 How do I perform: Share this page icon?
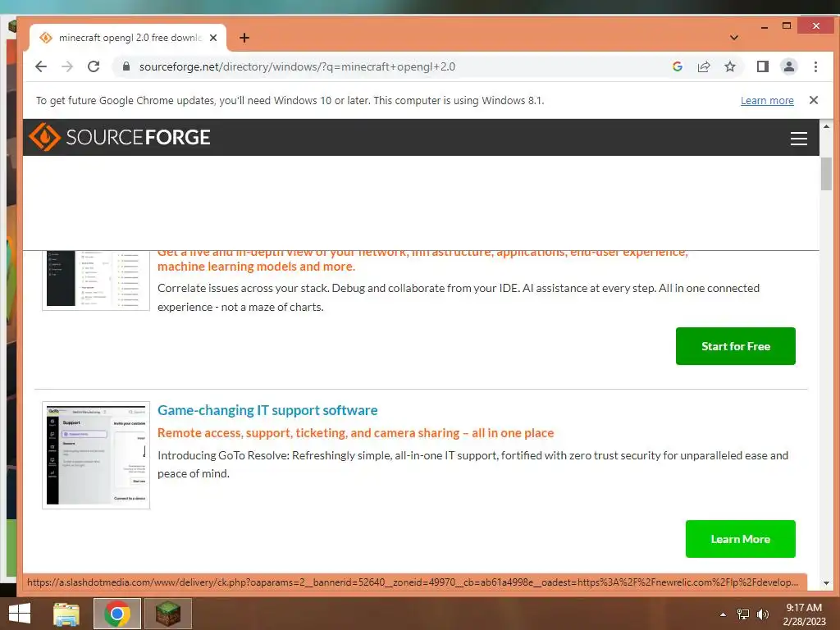[x=703, y=66]
